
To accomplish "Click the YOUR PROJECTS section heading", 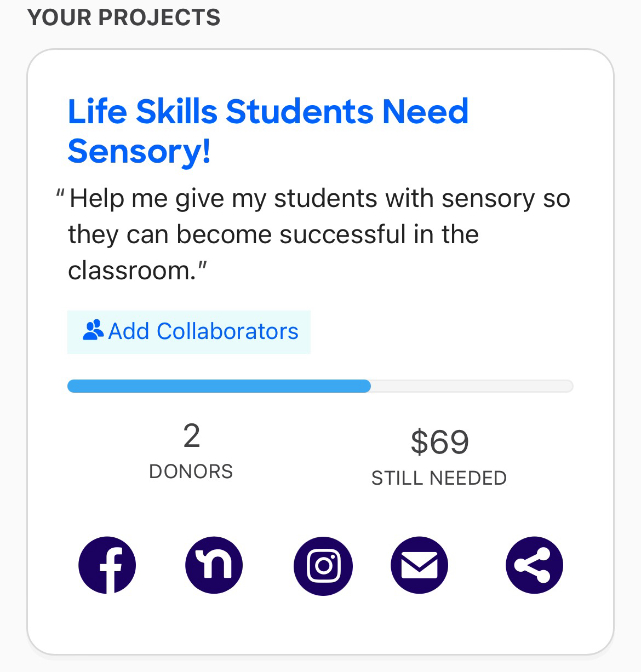I will [124, 18].
